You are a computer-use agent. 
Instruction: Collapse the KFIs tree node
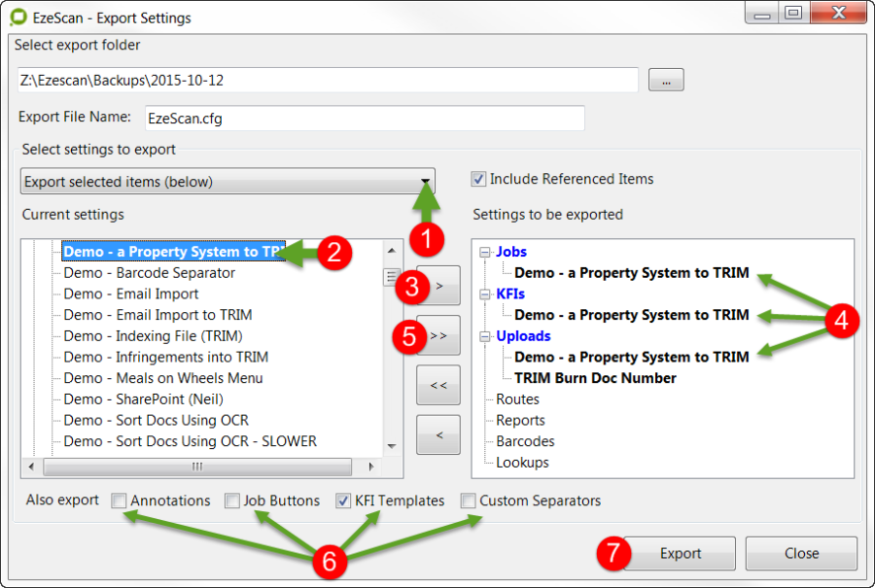coord(483,294)
